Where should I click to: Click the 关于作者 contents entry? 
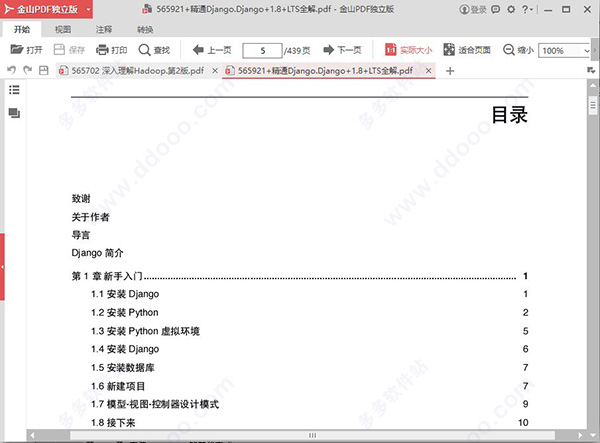90,217
